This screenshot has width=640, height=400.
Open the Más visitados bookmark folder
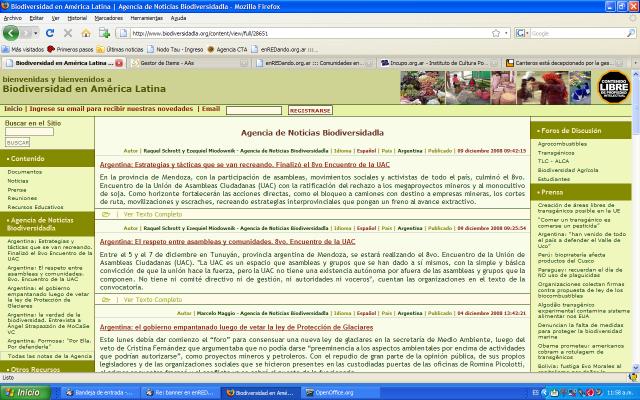(x=23, y=49)
